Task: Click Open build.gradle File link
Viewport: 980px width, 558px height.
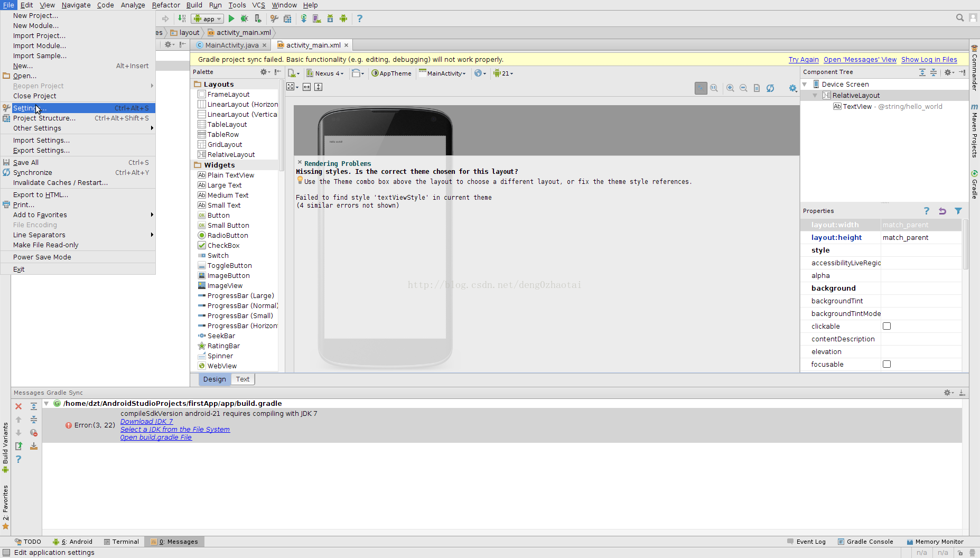Action: point(156,437)
